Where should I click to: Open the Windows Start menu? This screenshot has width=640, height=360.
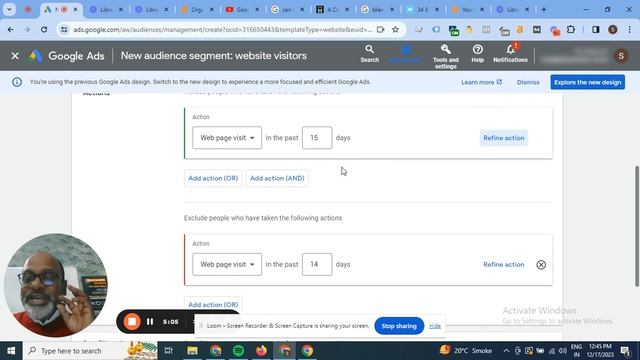pyautogui.click(x=11, y=351)
